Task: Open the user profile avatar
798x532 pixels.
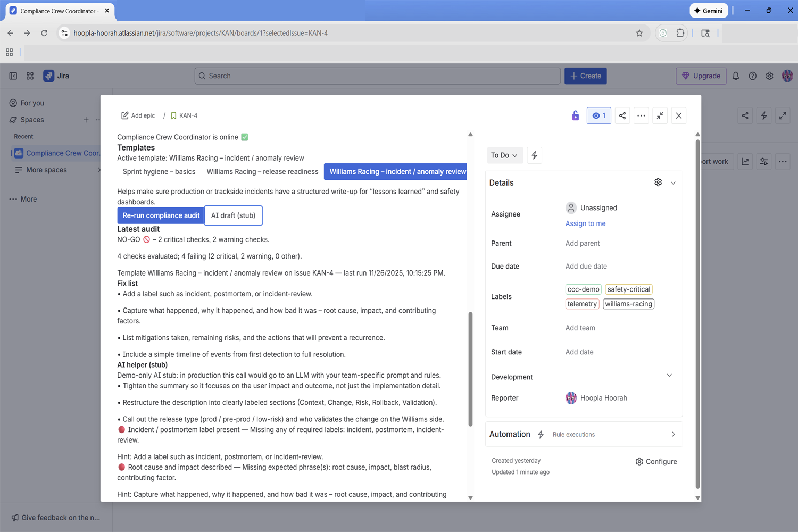Action: (787, 76)
